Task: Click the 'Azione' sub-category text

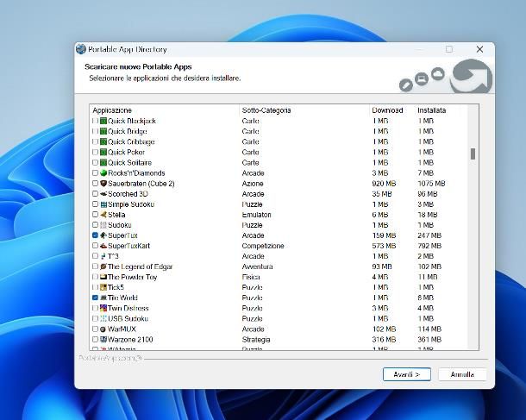Action: tap(253, 184)
